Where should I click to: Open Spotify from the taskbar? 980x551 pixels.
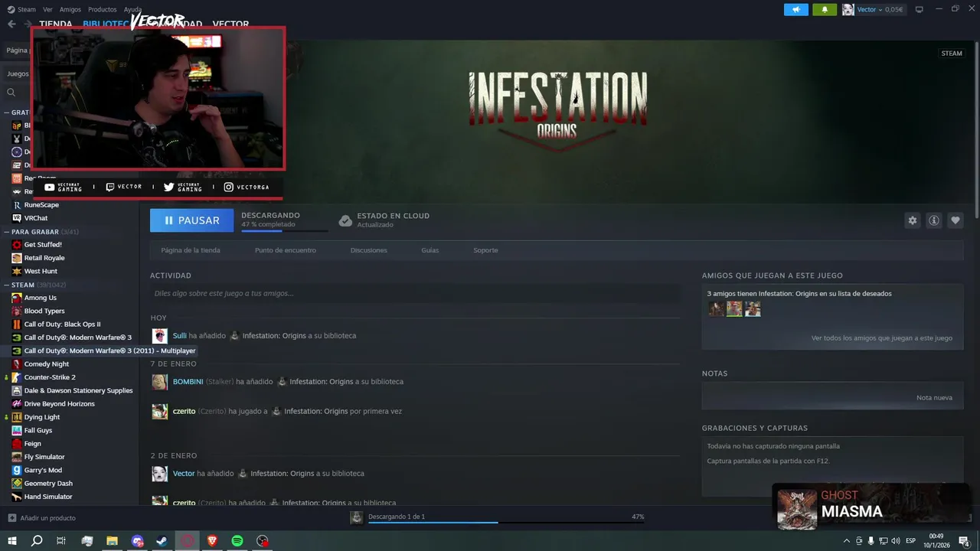click(237, 541)
